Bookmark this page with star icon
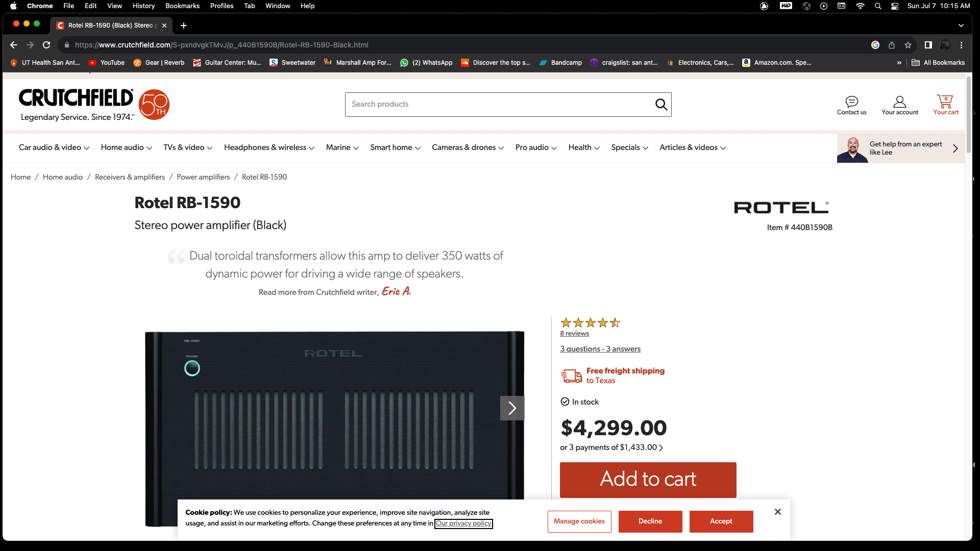Viewport: 980px width, 551px height. (908, 45)
